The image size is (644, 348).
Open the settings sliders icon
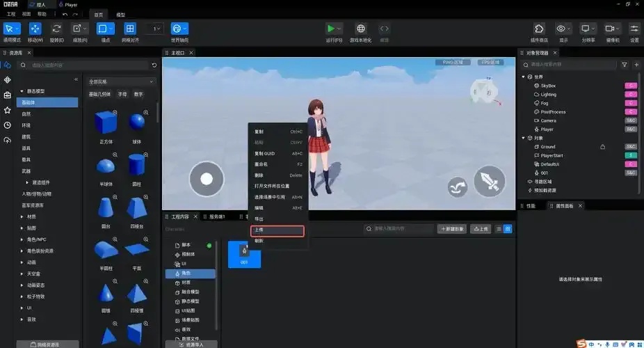point(634,29)
